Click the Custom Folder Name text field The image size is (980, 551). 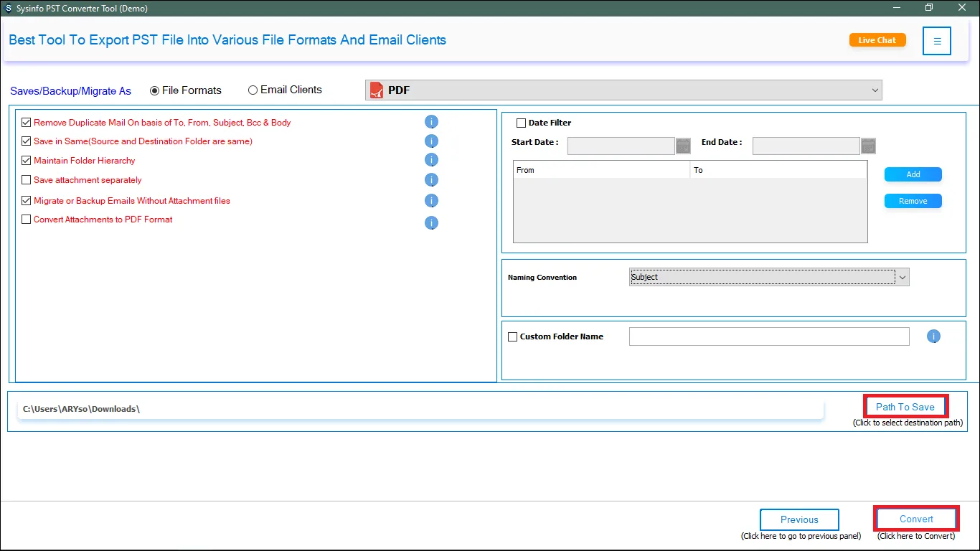pyautogui.click(x=768, y=336)
